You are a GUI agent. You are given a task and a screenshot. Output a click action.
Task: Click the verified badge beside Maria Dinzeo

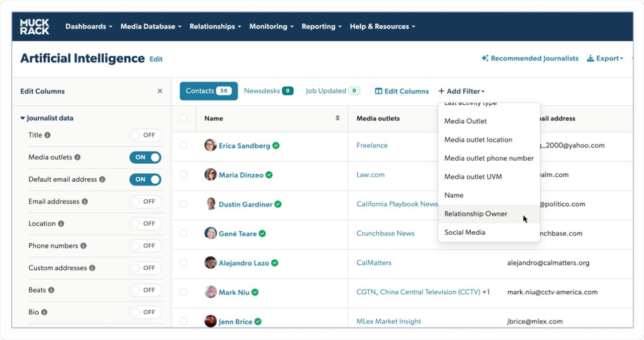coord(269,175)
